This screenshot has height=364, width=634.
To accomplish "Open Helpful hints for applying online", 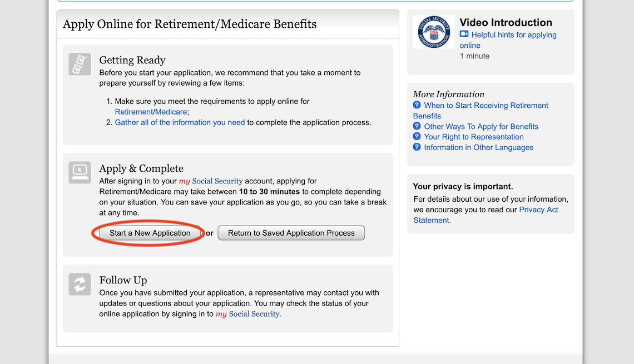I will [x=512, y=34].
